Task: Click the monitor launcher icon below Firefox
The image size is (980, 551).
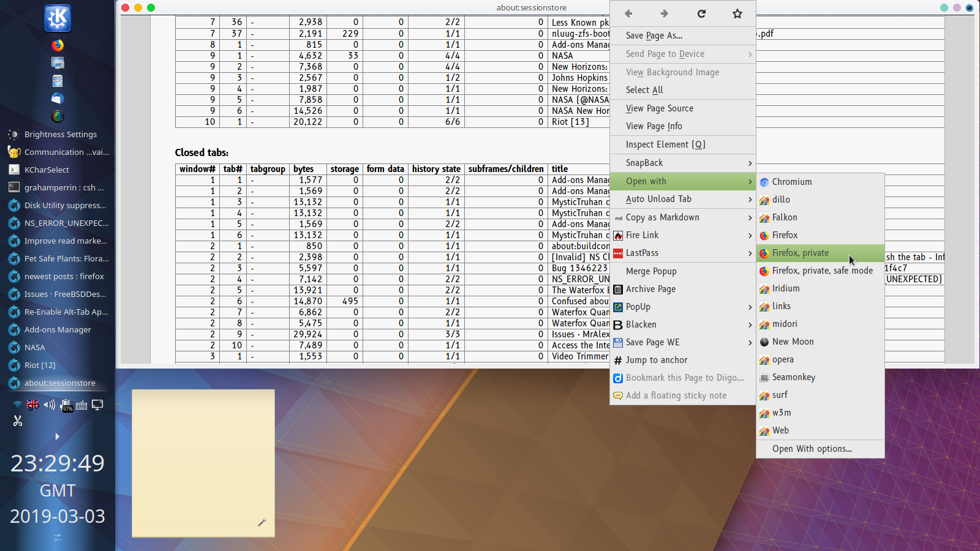Action: pyautogui.click(x=58, y=63)
